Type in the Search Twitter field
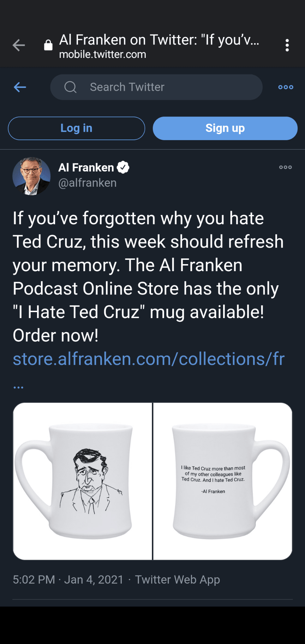The height and width of the screenshot is (644, 305). click(x=169, y=87)
